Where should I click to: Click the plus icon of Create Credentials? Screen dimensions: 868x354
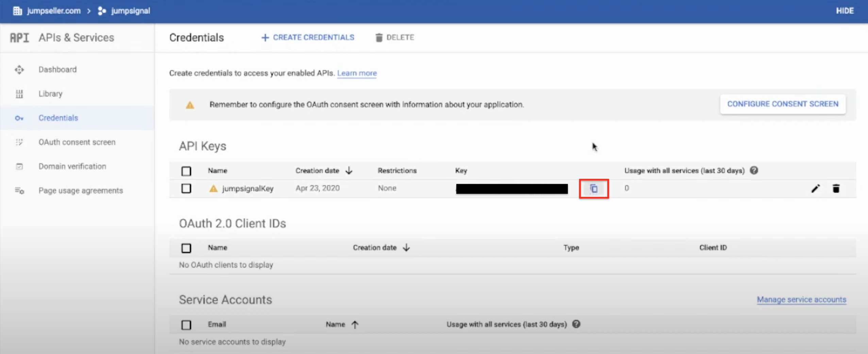tap(265, 37)
